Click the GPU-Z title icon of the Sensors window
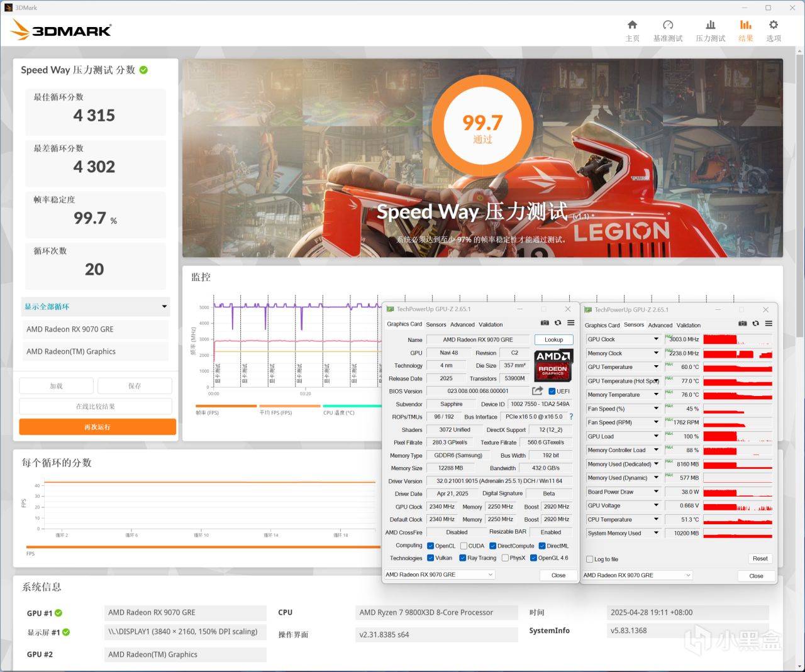The height and width of the screenshot is (672, 805). click(588, 310)
